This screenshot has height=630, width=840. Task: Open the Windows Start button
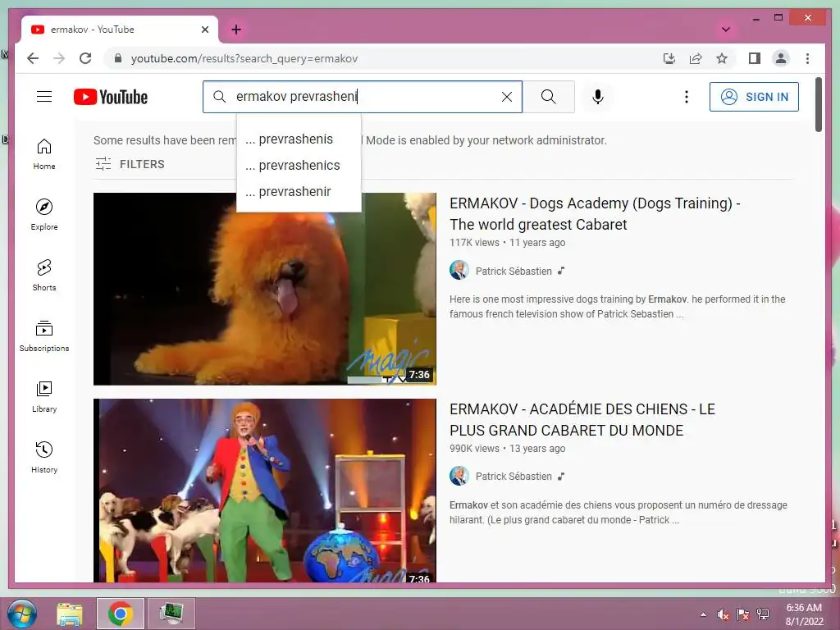point(21,614)
